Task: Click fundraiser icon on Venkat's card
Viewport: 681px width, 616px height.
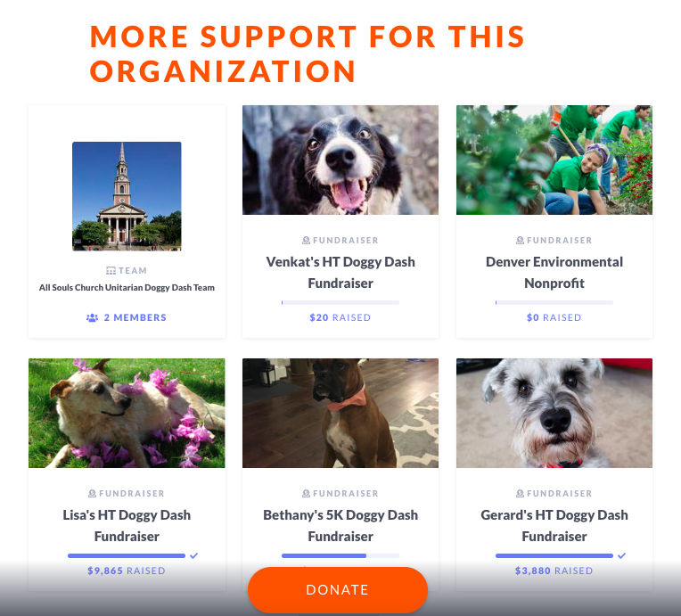Action: (x=307, y=240)
